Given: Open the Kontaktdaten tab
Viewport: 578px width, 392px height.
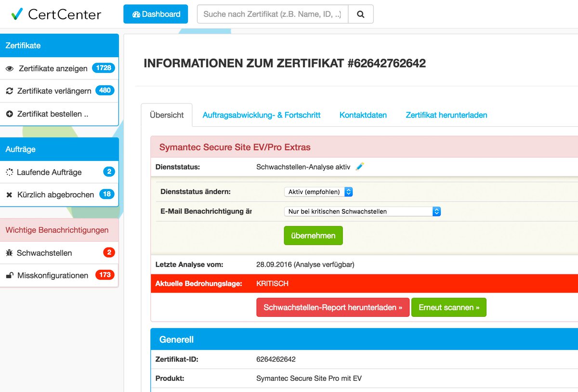Looking at the screenshot, I should tap(363, 115).
